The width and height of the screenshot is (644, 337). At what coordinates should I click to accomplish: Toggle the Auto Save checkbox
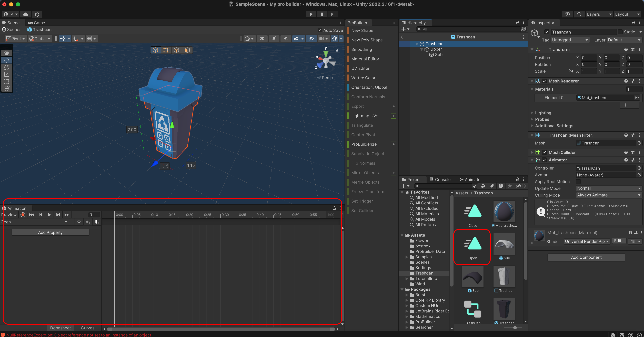pyautogui.click(x=320, y=30)
